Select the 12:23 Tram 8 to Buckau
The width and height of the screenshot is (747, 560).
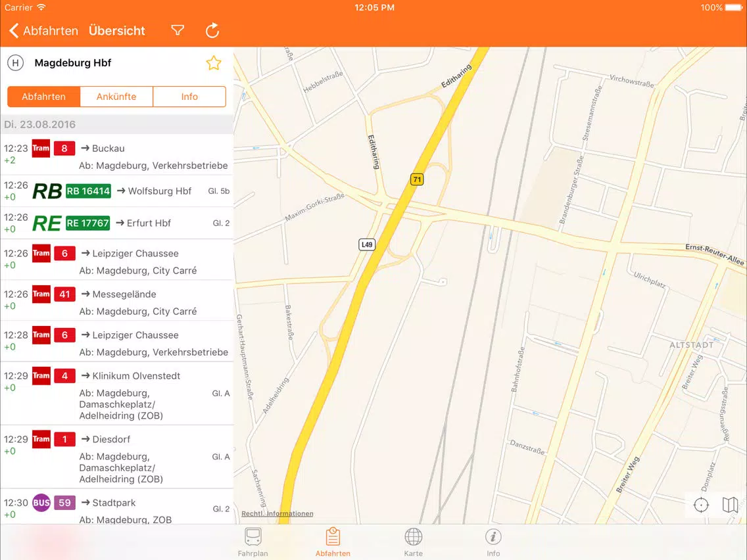[x=117, y=156]
